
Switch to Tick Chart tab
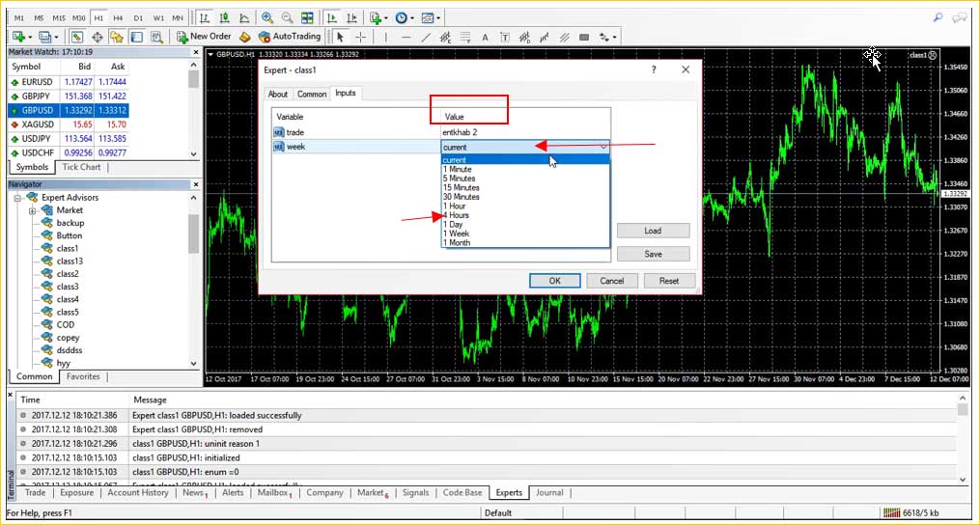[x=81, y=167]
